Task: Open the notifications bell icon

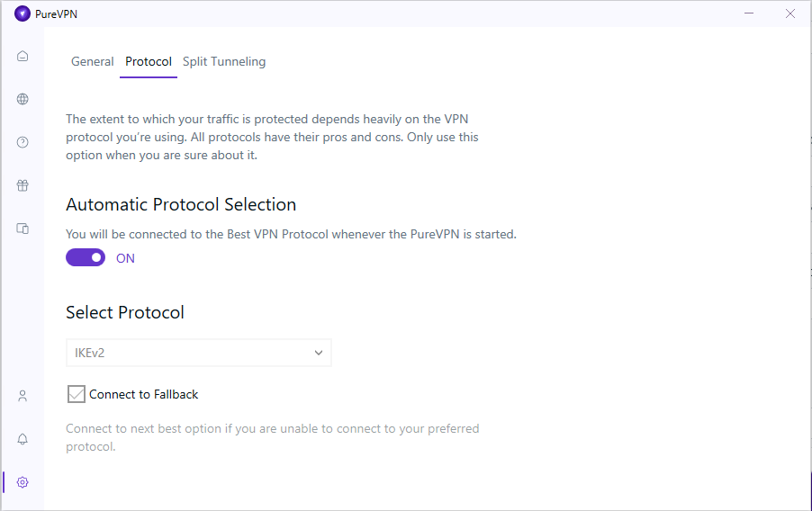Action: 23,439
